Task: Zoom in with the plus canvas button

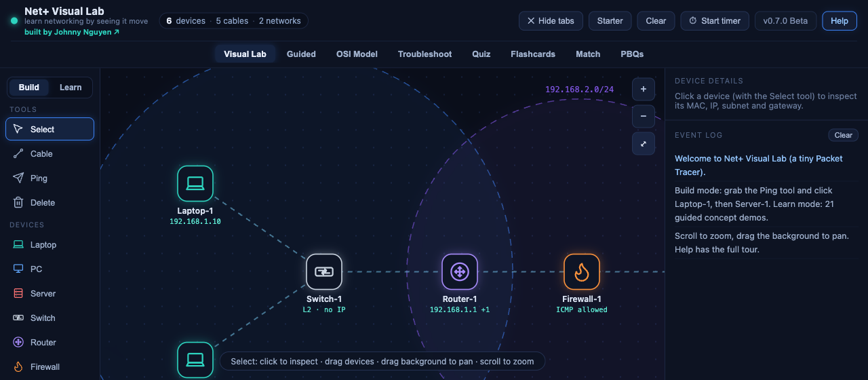Action: (644, 89)
